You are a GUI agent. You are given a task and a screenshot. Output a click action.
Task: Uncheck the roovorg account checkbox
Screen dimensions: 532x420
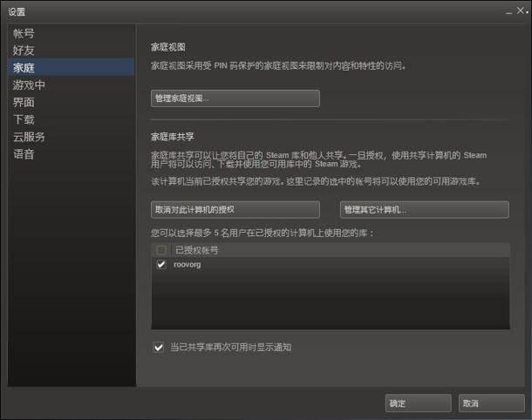(161, 264)
